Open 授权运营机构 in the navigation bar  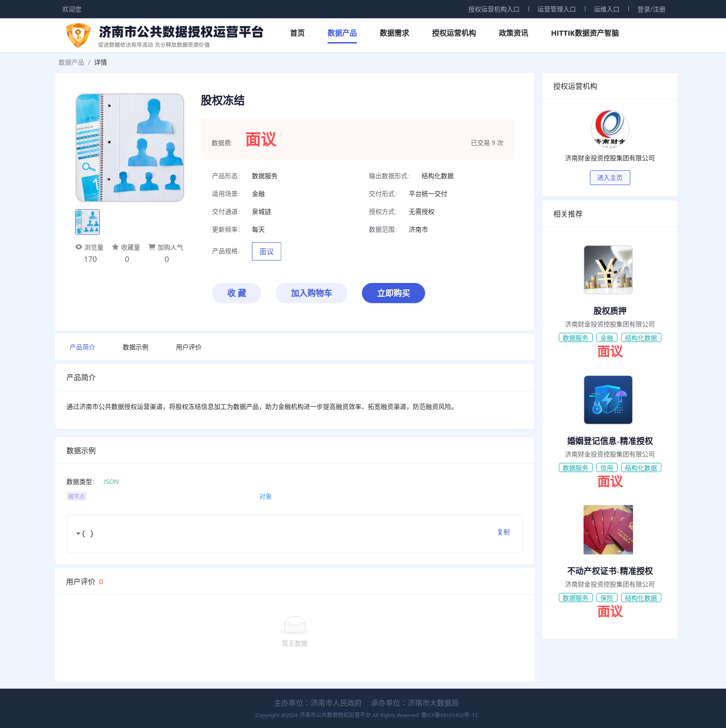pos(454,33)
